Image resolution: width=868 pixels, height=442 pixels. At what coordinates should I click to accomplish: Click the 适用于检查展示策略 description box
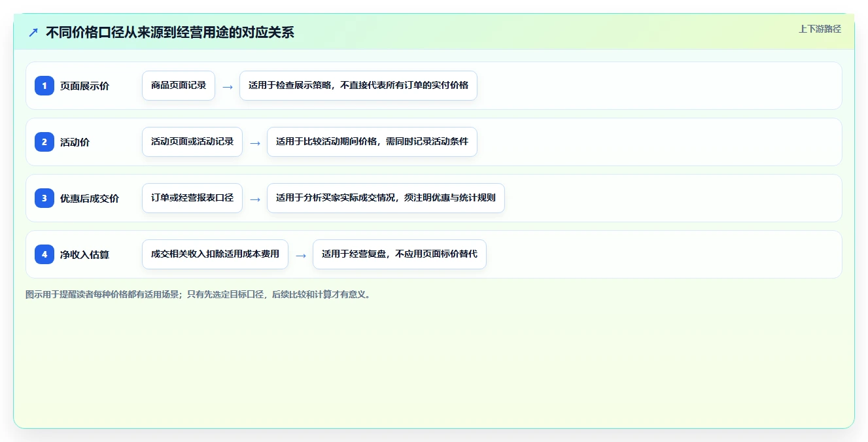tap(358, 86)
